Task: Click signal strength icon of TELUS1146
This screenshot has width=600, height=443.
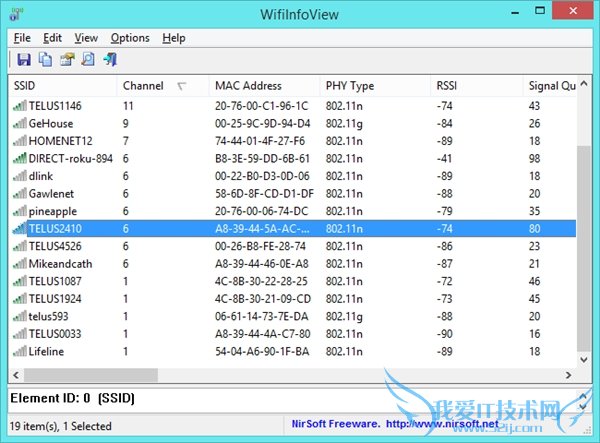Action: (x=20, y=106)
